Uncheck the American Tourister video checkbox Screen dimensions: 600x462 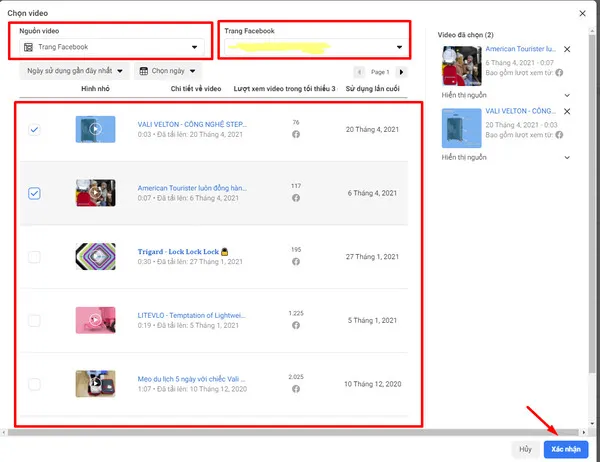click(x=34, y=193)
